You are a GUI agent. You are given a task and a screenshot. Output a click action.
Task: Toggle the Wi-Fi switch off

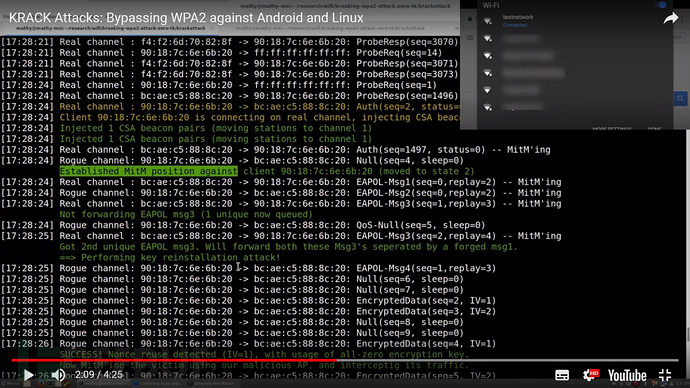click(661, 5)
